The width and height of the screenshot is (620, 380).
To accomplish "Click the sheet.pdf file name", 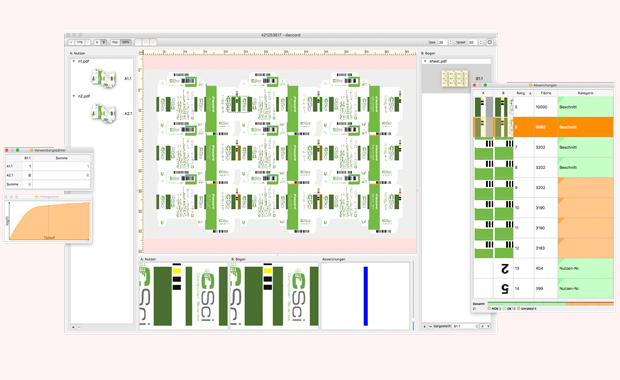I will click(438, 61).
